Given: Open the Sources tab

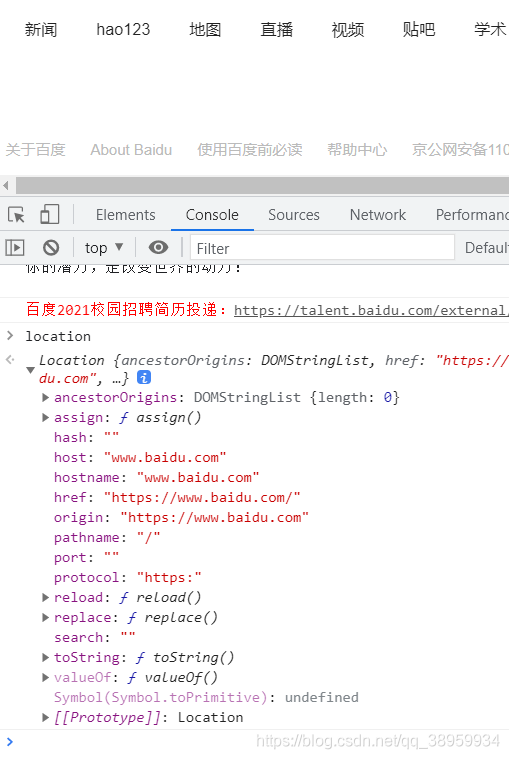Looking at the screenshot, I should point(294,215).
